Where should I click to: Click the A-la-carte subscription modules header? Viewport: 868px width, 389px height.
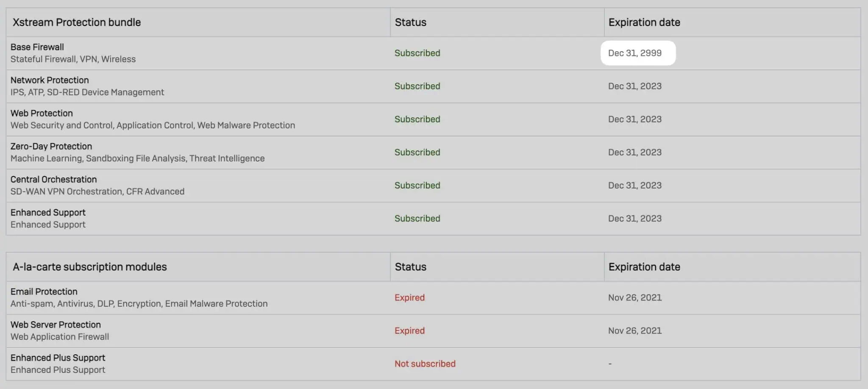(89, 267)
